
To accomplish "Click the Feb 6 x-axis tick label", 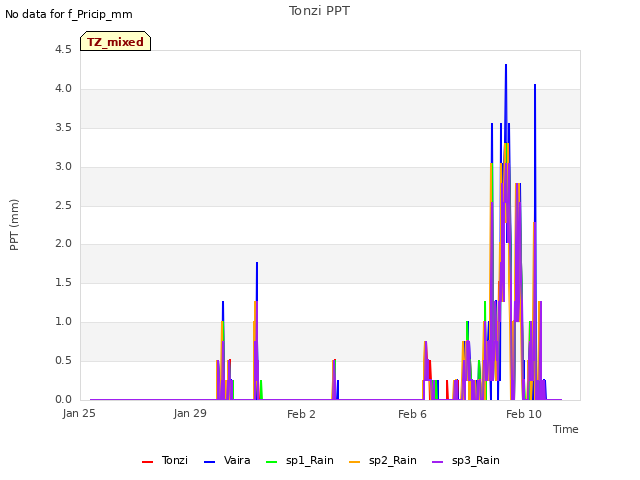I will pos(412,414).
